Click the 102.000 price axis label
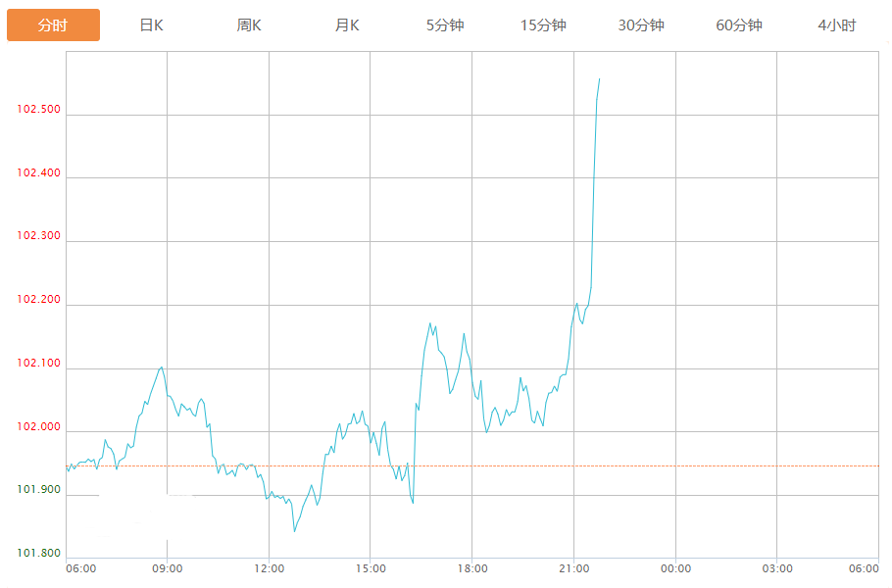Viewport: 892px width, 588px height. click(39, 427)
